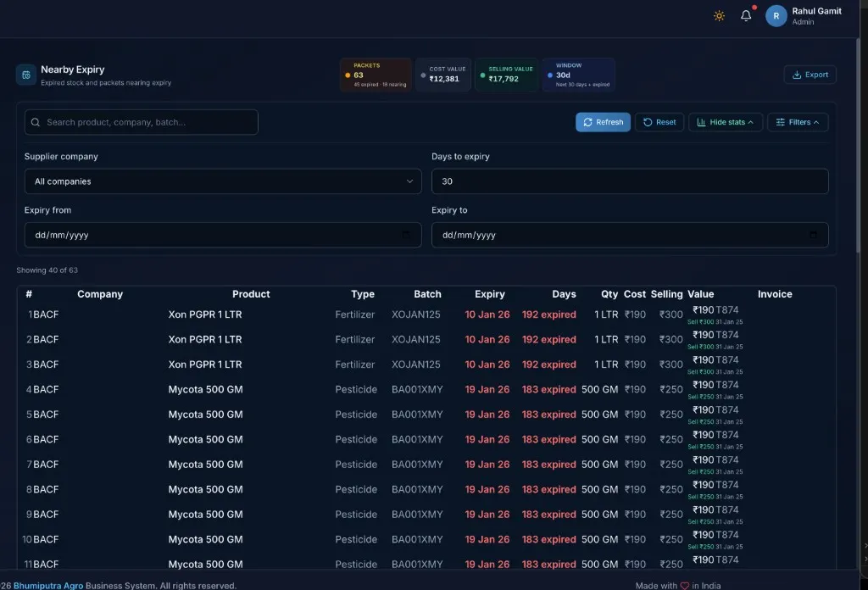
Task: Click the heart icon in footer
Action: [685, 586]
